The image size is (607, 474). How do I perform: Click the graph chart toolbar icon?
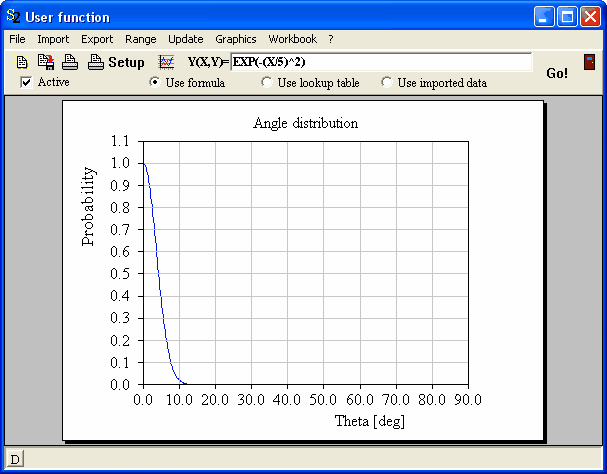point(166,62)
